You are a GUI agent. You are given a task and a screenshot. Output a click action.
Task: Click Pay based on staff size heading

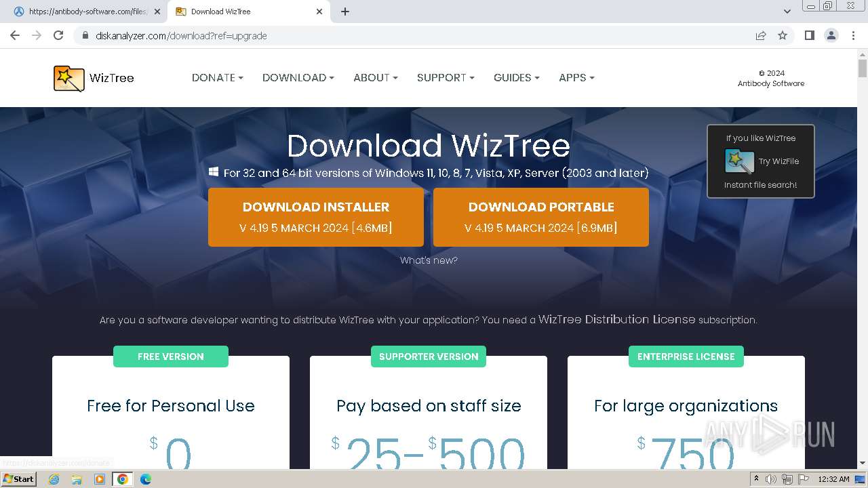(429, 406)
